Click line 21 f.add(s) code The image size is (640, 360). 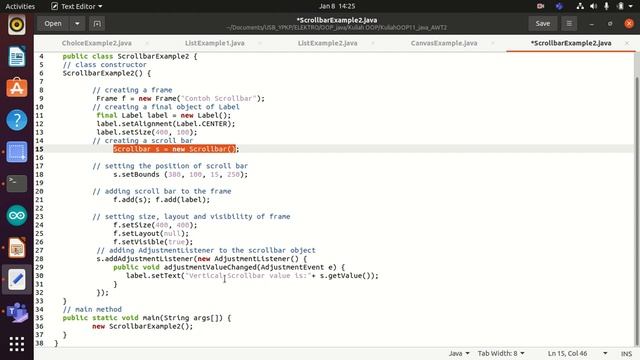click(162, 200)
